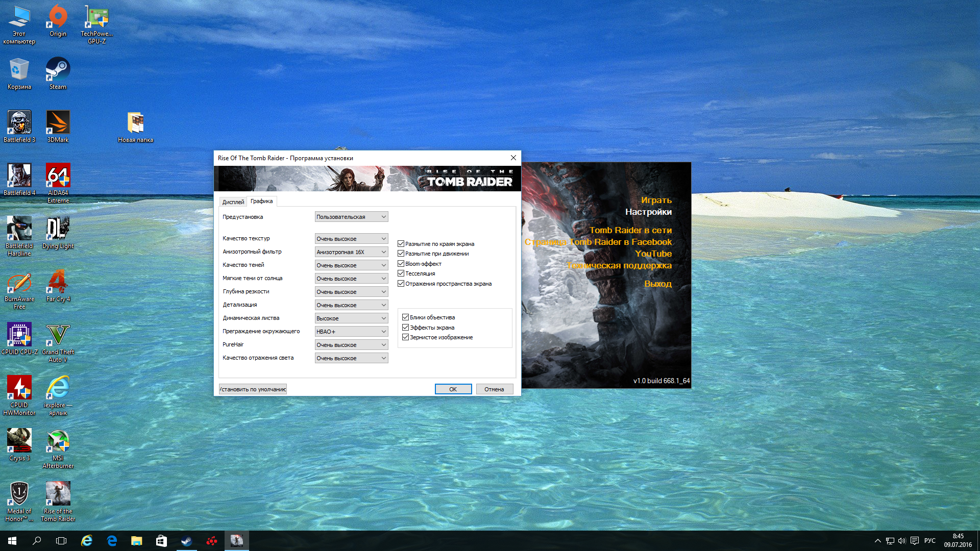Select the Графика tab
The height and width of the screenshot is (551, 980).
point(261,201)
